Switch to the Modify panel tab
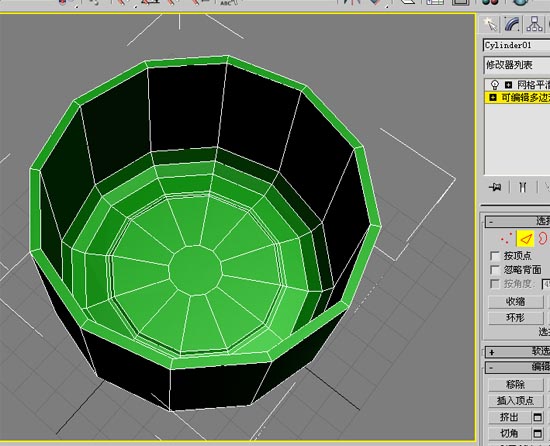550x446 pixels. pyautogui.click(x=512, y=24)
